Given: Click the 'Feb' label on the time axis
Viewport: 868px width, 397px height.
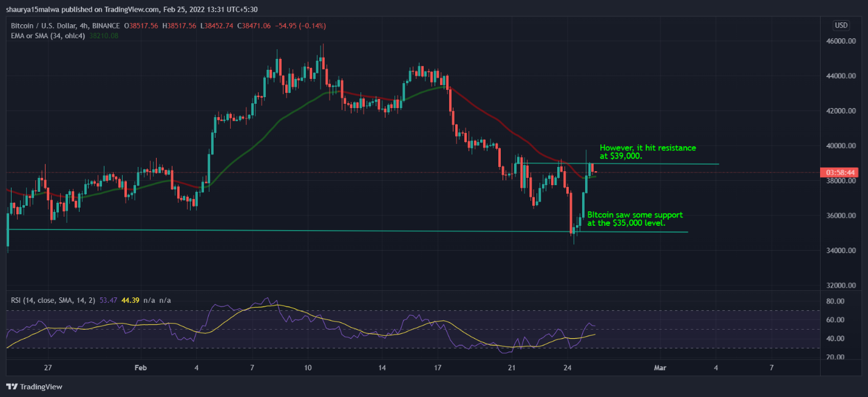Looking at the screenshot, I should point(140,367).
